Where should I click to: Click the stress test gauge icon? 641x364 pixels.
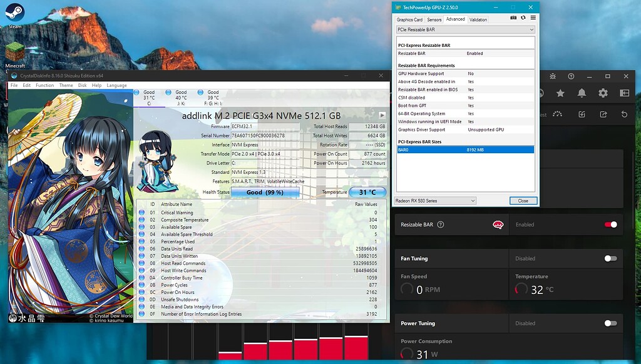pos(557,114)
